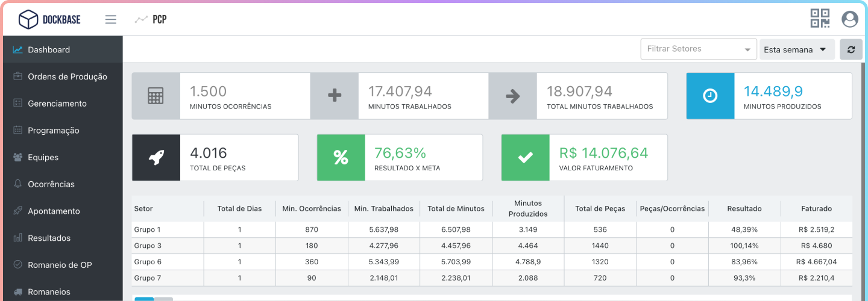This screenshot has height=301, width=868.
Task: Click the DockBase cube logo
Action: coord(28,19)
